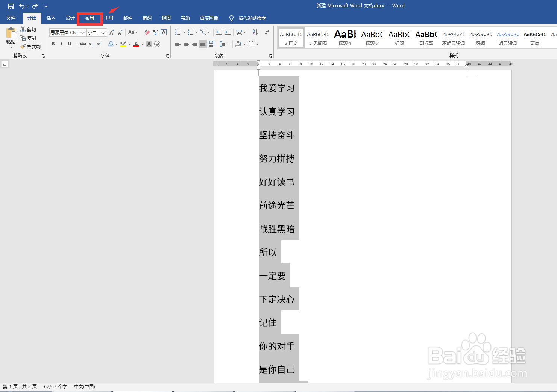Open the font name dropdown (思源黑体 CN)
The width and height of the screenshot is (557, 392).
[x=82, y=32]
